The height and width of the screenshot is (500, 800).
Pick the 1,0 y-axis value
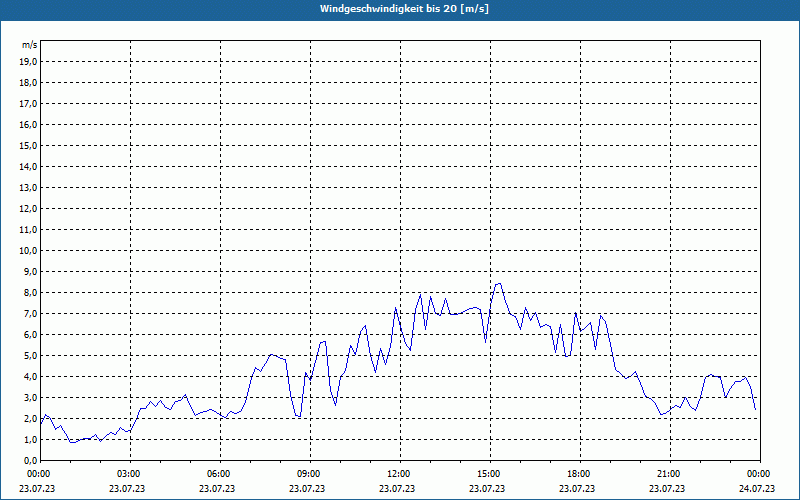31,439
